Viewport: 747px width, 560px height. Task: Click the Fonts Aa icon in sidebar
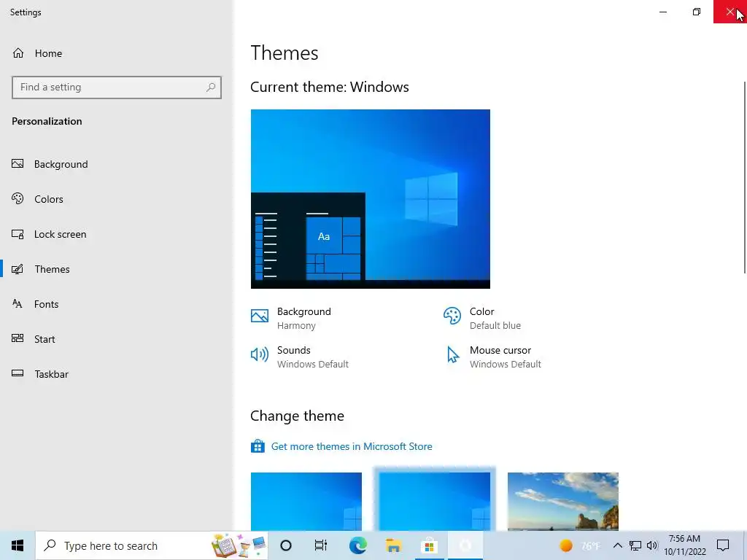[18, 304]
